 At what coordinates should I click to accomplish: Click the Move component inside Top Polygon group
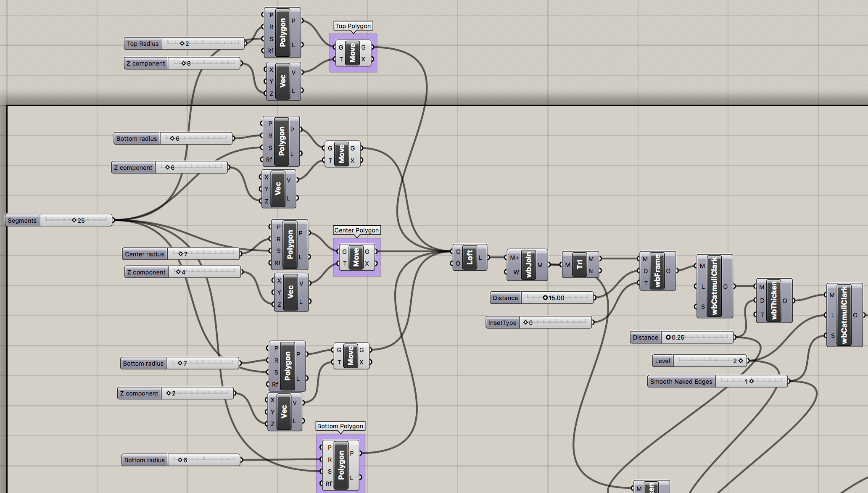point(353,53)
